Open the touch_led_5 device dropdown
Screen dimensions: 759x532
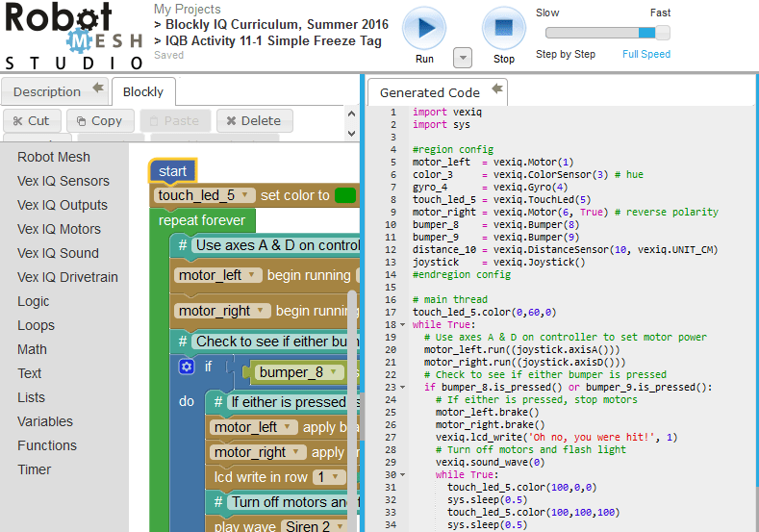(203, 195)
